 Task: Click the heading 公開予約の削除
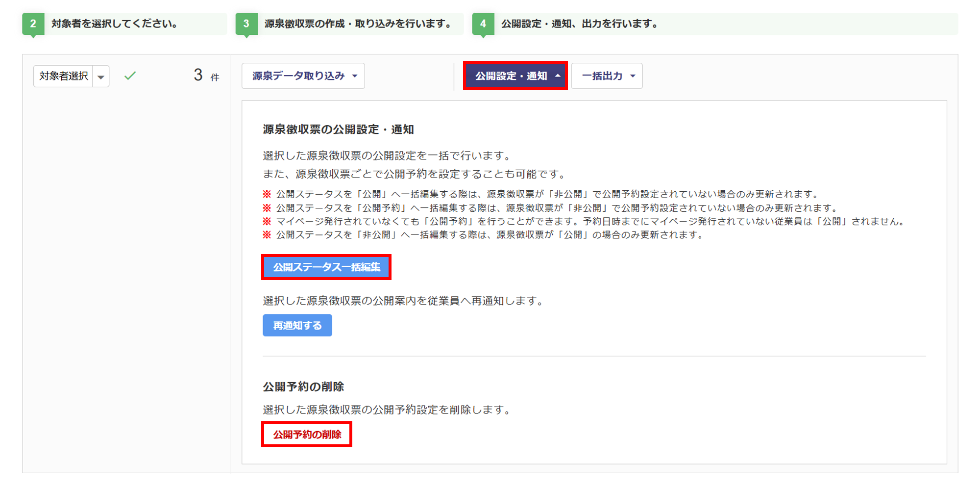tap(303, 387)
